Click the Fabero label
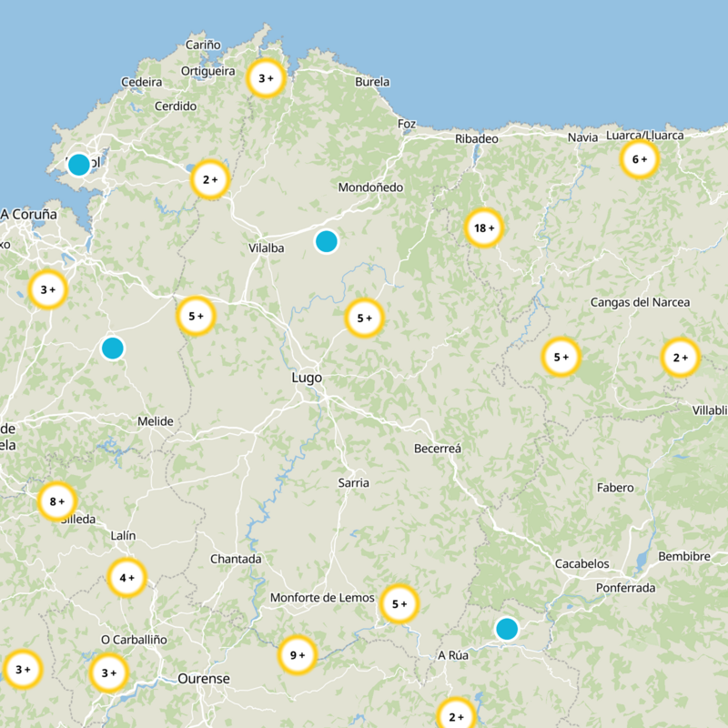This screenshot has height=728, width=728. (615, 488)
